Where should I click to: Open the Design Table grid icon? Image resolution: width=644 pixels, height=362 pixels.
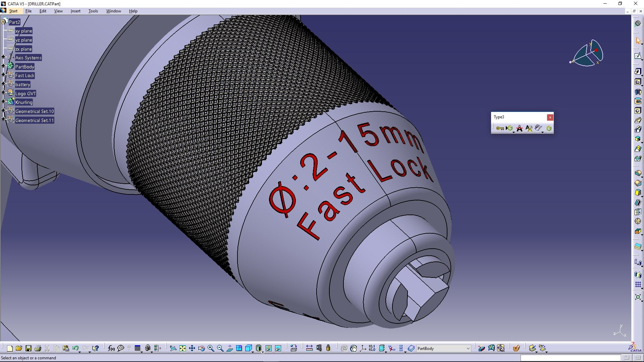click(138, 349)
